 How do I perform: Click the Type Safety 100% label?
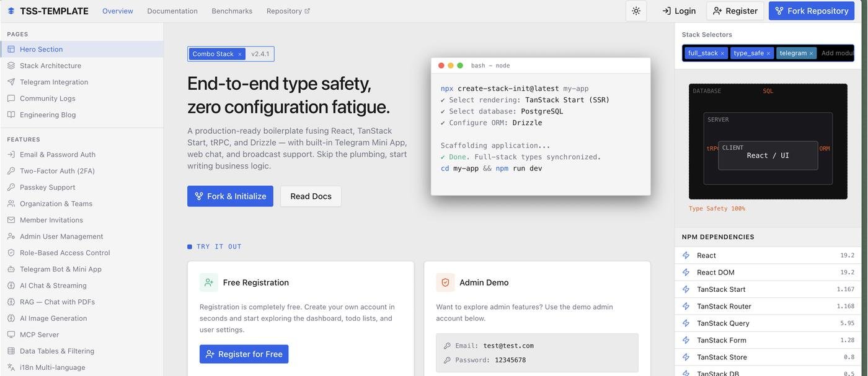point(717,209)
